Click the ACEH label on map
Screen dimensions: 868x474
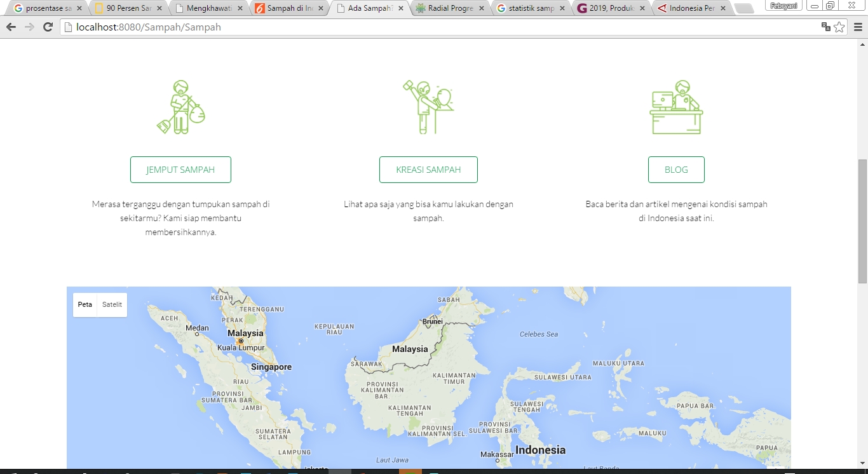pos(170,318)
